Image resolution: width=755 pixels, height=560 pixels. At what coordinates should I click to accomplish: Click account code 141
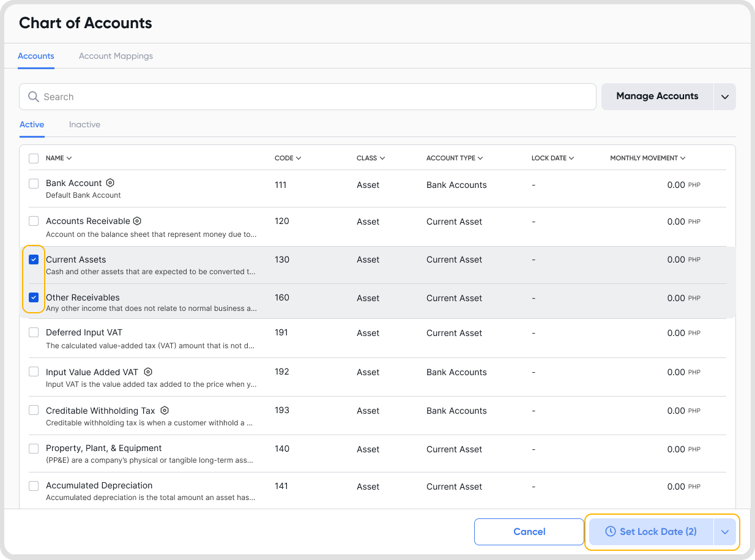pos(281,486)
